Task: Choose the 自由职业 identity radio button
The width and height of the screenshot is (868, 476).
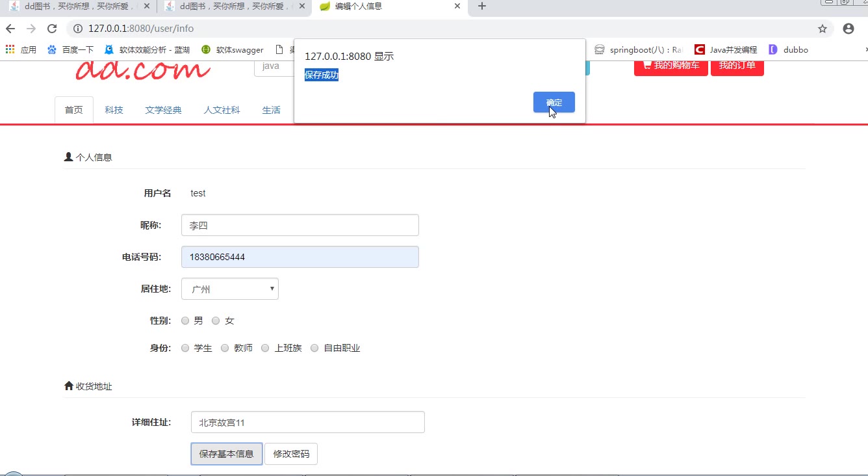Action: [314, 348]
